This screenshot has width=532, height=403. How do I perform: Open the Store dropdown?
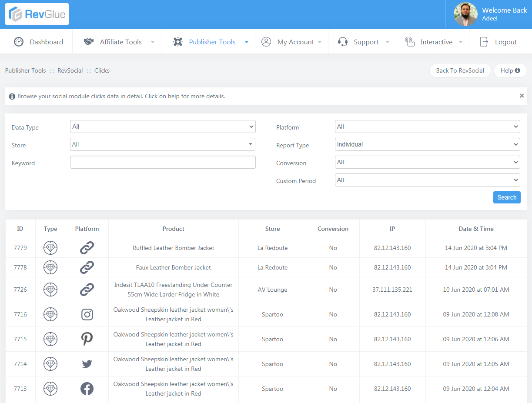(x=163, y=145)
